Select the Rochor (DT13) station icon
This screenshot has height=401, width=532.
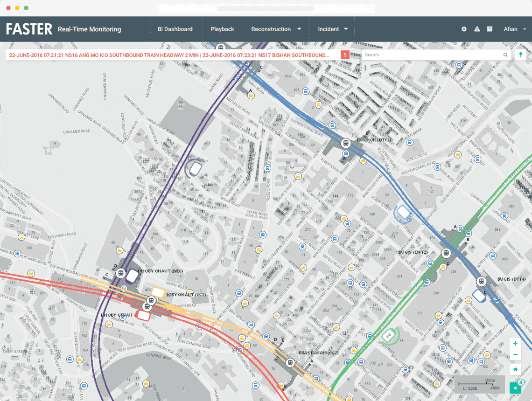[346, 143]
